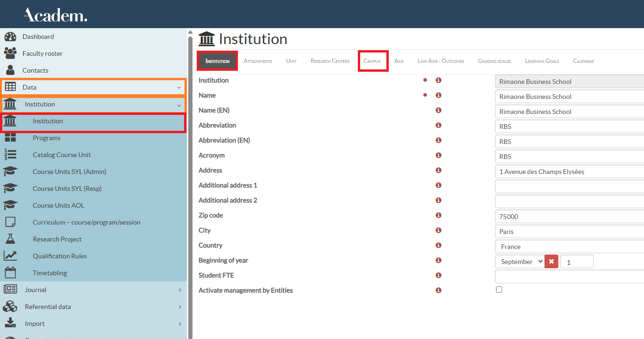Expand the Referential data submenu
Viewport: 644px width, 339px height.
tap(179, 307)
